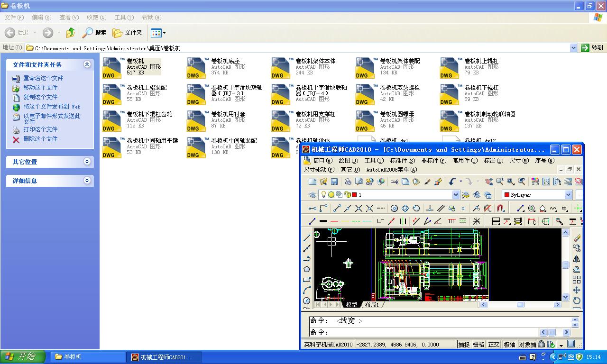This screenshot has width=607, height=364.
Task: Select the Line draw tool in left CAD toolbar
Action: (x=307, y=238)
